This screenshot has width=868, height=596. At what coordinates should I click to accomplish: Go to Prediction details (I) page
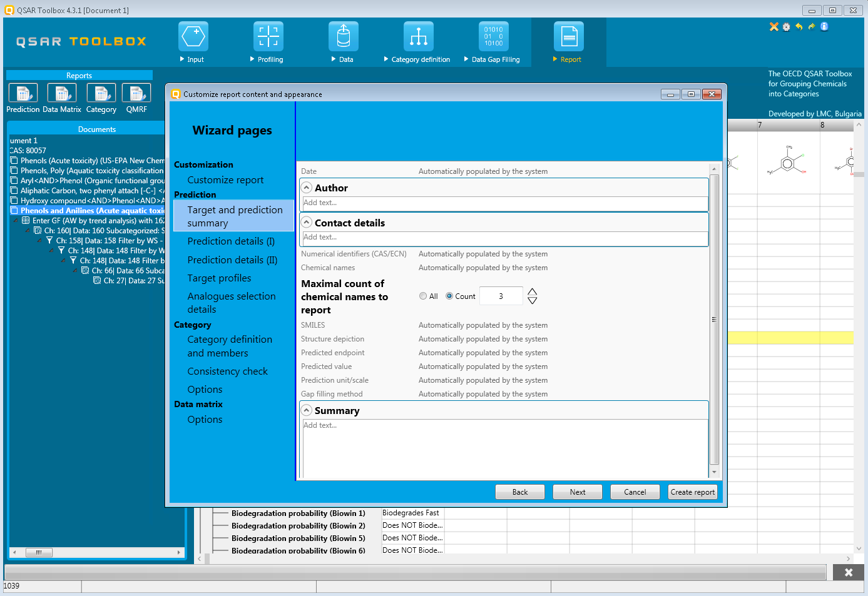click(231, 241)
